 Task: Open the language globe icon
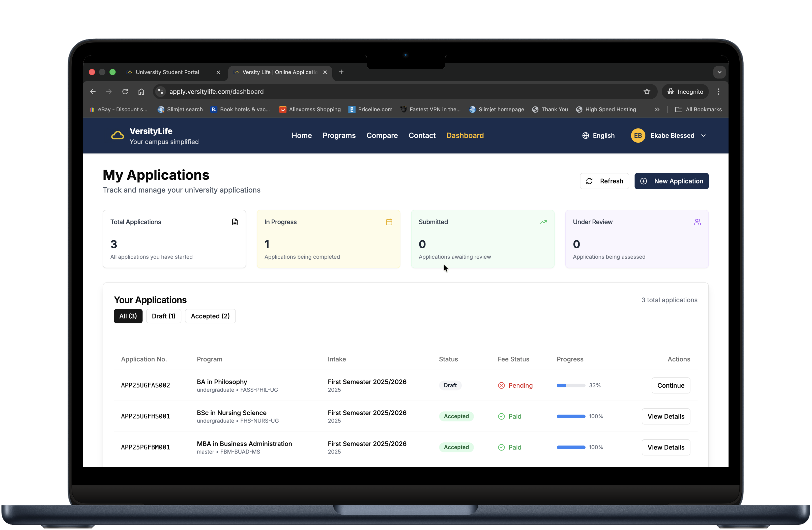(x=586, y=136)
